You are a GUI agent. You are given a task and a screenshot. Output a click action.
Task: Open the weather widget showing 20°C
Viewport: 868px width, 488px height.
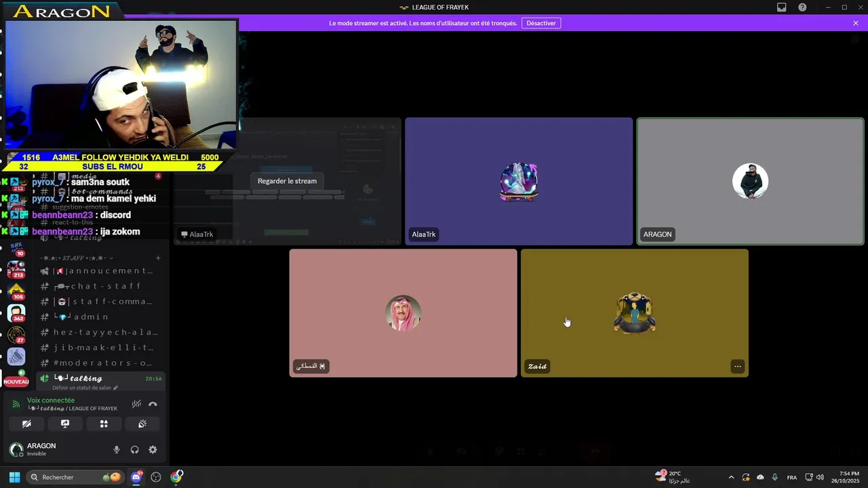673,477
